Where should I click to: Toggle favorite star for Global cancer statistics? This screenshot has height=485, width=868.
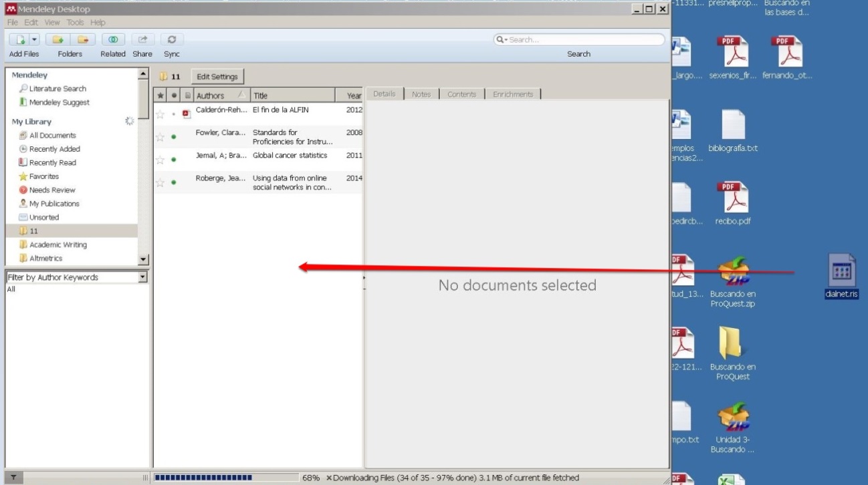160,160
